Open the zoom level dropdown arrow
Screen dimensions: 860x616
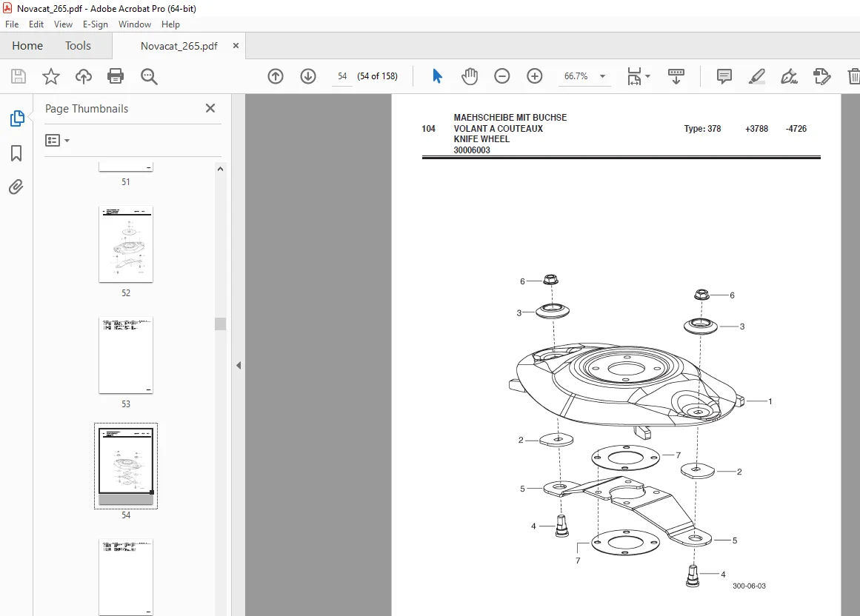click(602, 76)
